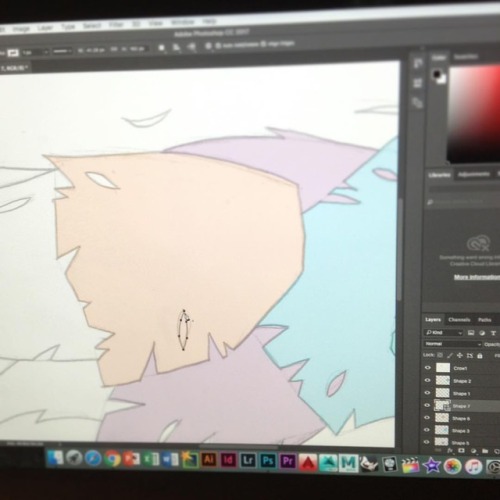
Task: Click the lock position icon
Action: pyautogui.click(x=460, y=355)
